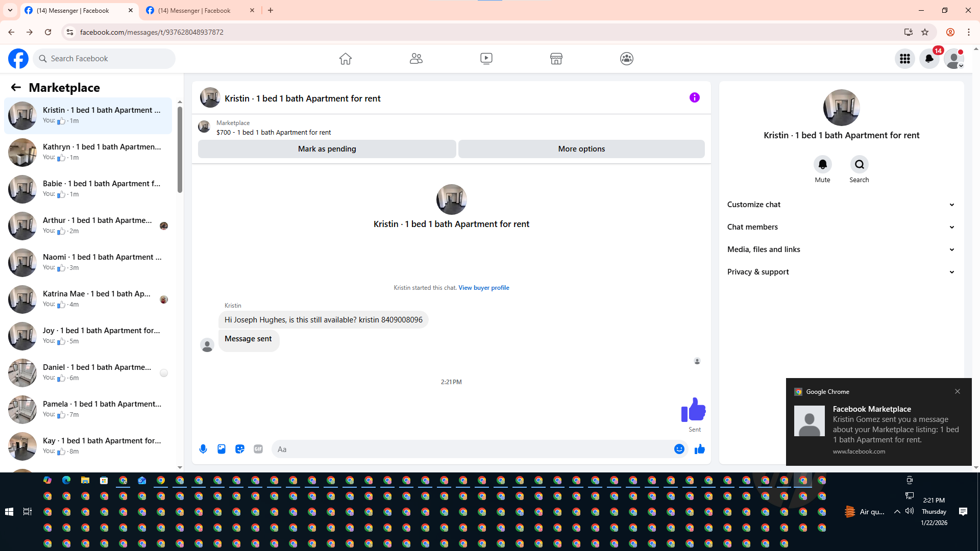Open the www.facebook.com notification link
This screenshot has width=980, height=551.
(859, 452)
